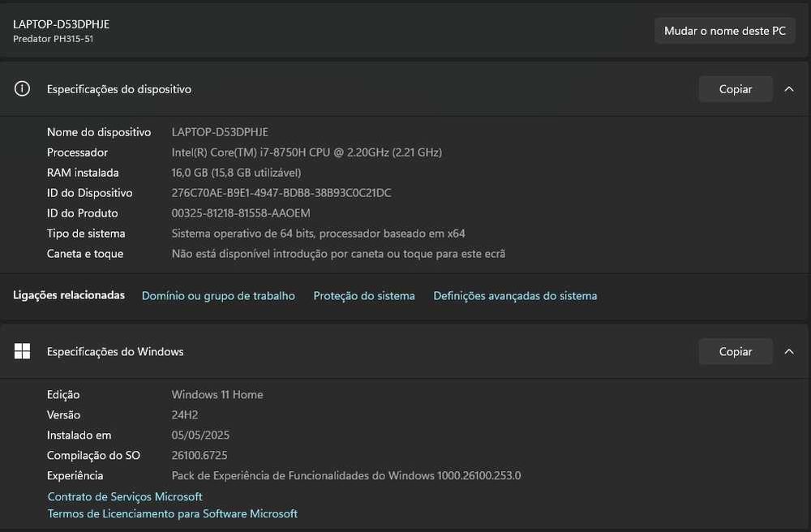Open Domínio ou grupo de trabalho link
This screenshot has width=811, height=532.
tap(218, 296)
